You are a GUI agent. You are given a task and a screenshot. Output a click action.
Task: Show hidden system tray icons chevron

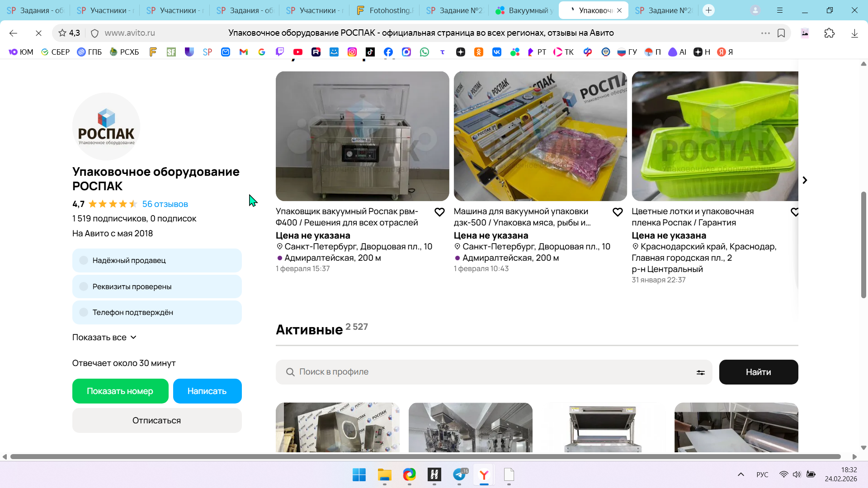(741, 474)
